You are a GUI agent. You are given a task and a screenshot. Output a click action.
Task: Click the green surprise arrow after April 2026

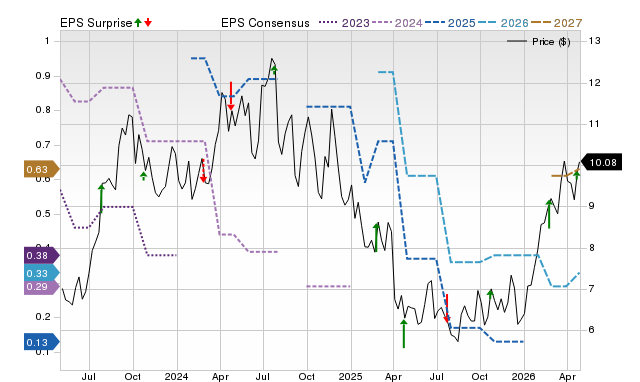[x=576, y=176]
